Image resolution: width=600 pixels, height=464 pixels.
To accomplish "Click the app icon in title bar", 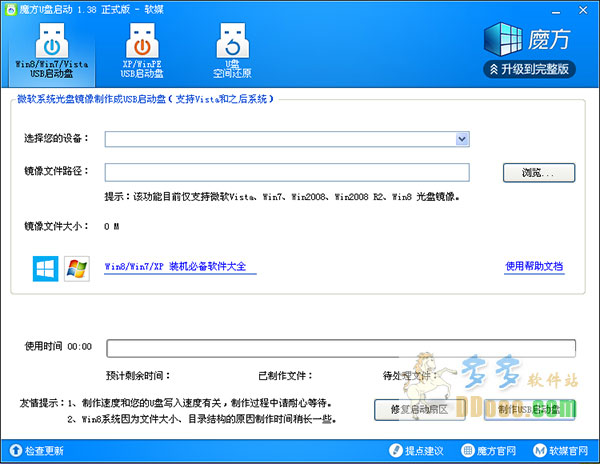I will [11, 10].
